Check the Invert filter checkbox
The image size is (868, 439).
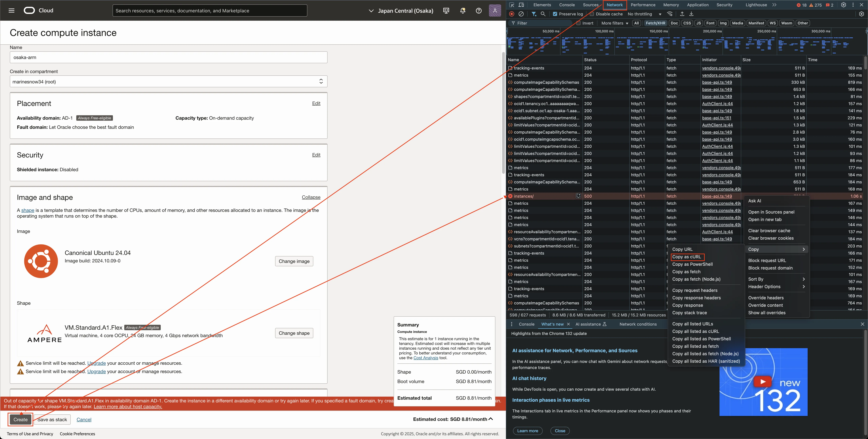[579, 23]
